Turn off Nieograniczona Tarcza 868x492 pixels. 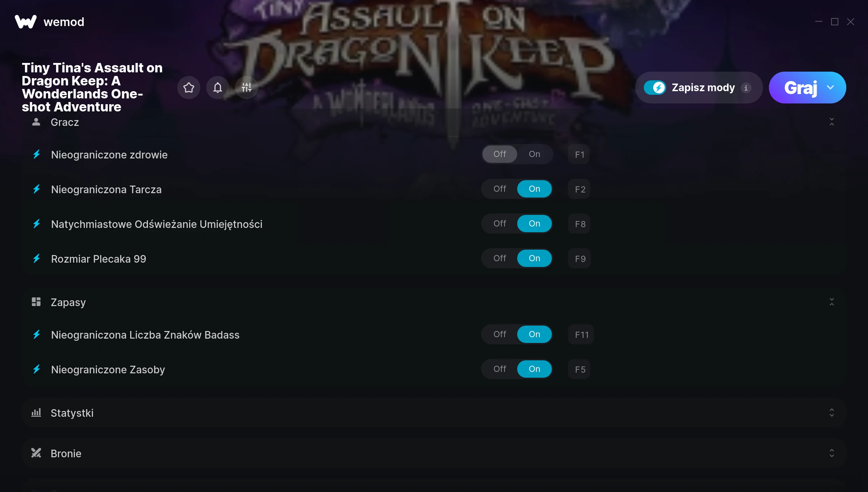point(500,189)
